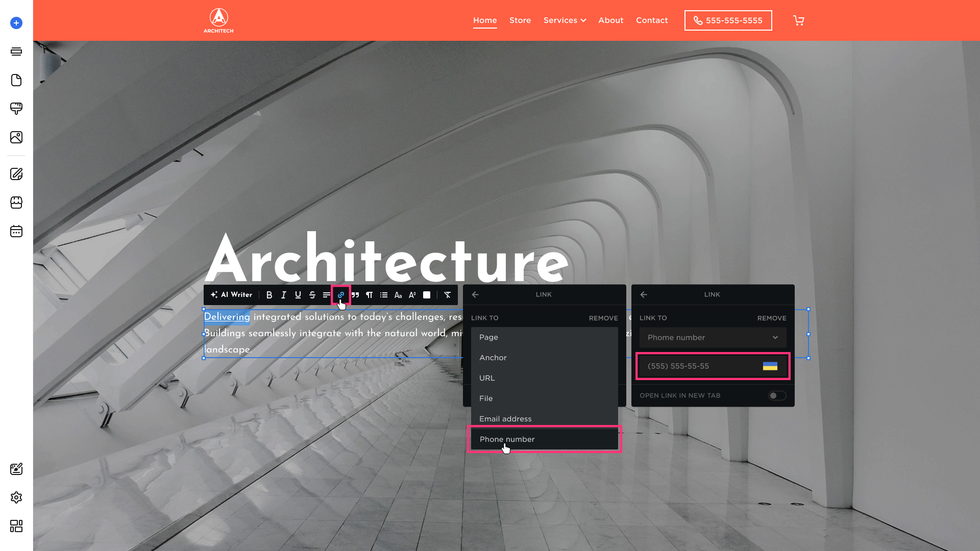The image size is (980, 551).
Task: Toggle Open Link In New Tab switch
Action: [x=777, y=396]
